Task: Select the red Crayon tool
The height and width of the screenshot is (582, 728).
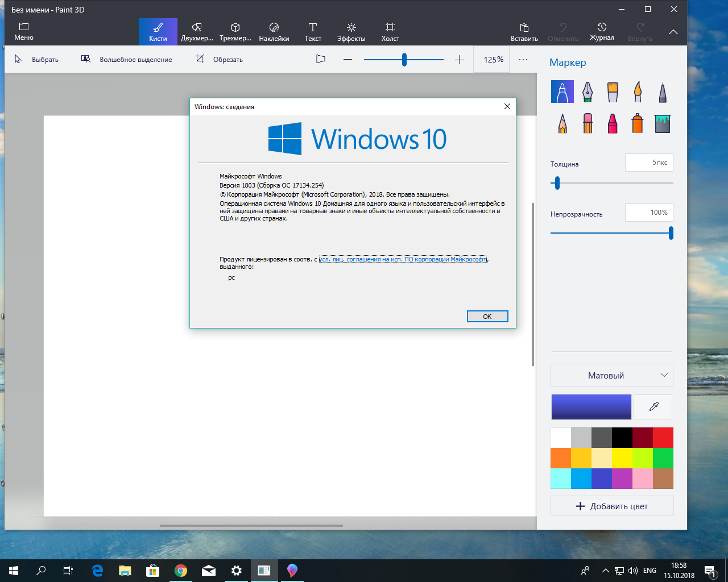Action: tap(613, 123)
